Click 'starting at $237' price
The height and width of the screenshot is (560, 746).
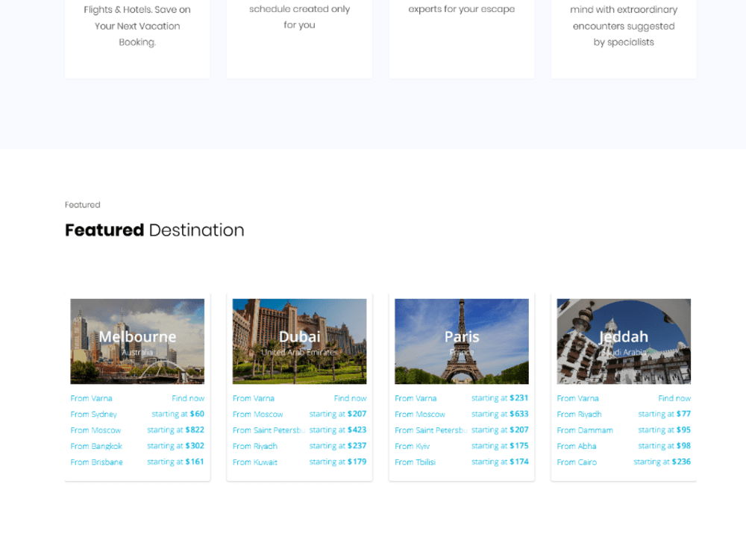click(338, 446)
